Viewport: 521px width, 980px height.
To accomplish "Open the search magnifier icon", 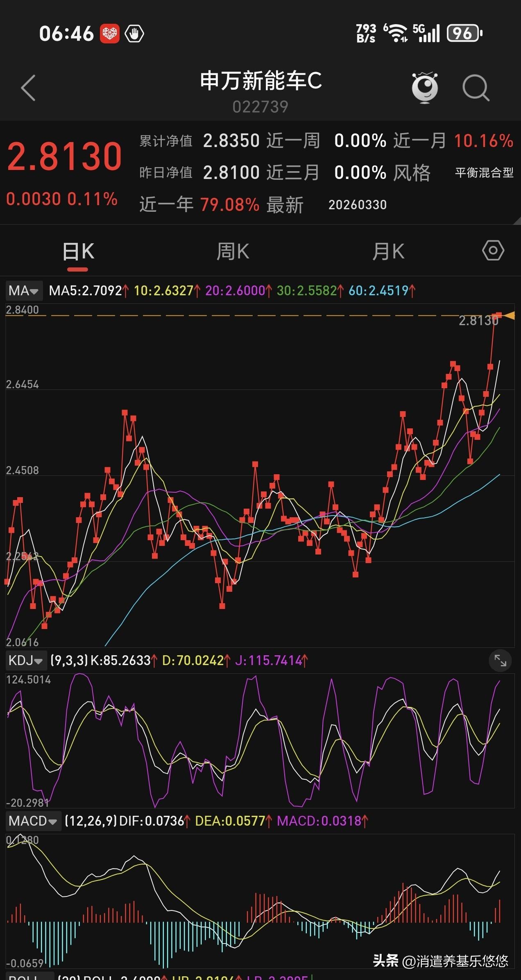I will point(476,88).
